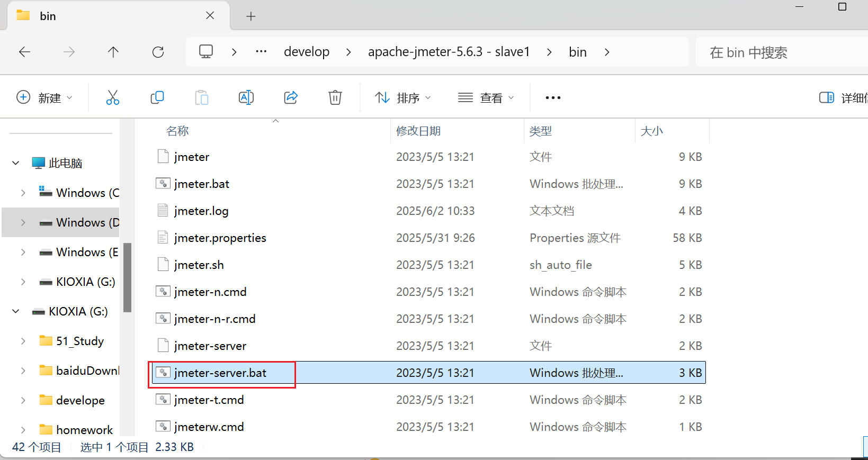Open the 查看 view dropdown
This screenshot has height=460, width=868.
pyautogui.click(x=486, y=97)
